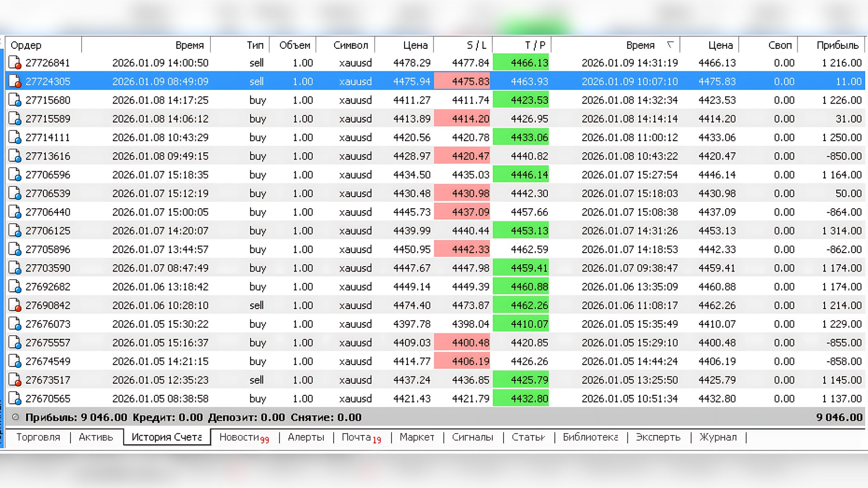
Task: Click the buy order icon for 27674549
Action: [x=15, y=361]
